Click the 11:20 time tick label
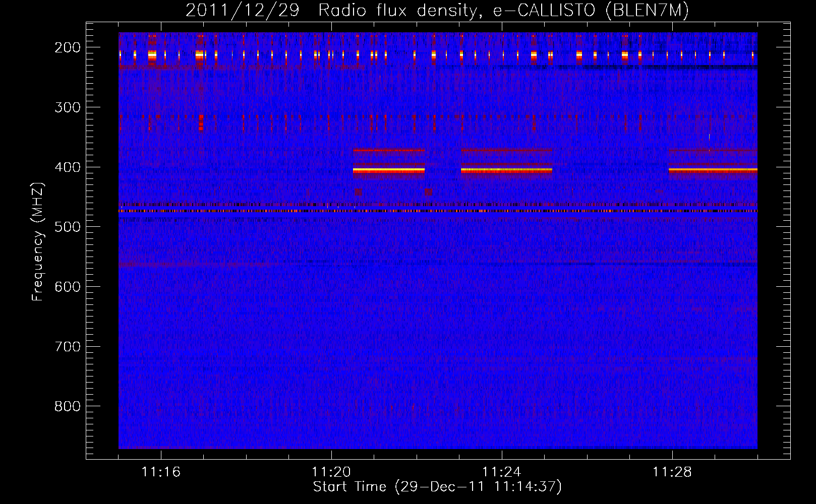Image resolution: width=816 pixels, height=504 pixels. coord(331,472)
